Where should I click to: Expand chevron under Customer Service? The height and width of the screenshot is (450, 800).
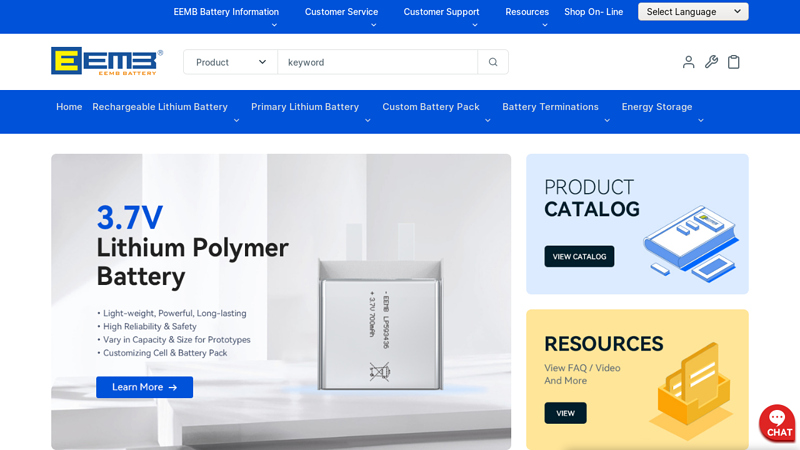373,25
